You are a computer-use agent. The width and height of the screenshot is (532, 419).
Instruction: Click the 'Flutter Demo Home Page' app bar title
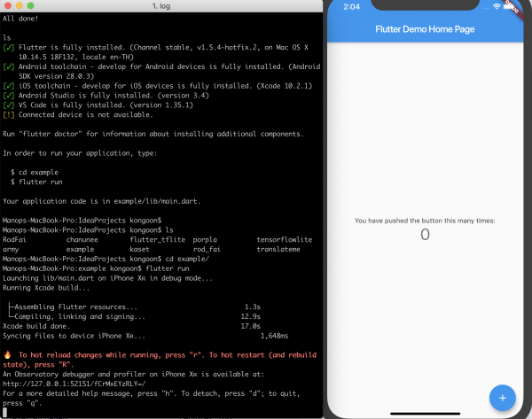point(425,29)
